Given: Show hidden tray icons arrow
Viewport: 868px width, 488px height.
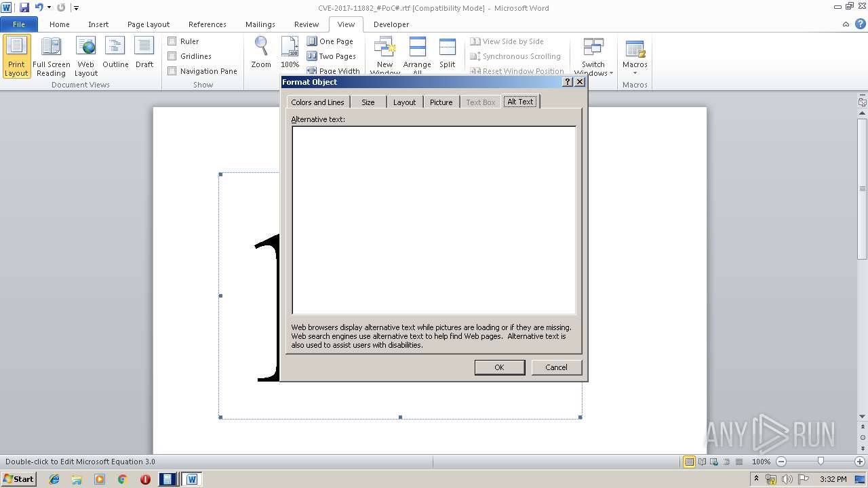Looking at the screenshot, I should point(757,479).
